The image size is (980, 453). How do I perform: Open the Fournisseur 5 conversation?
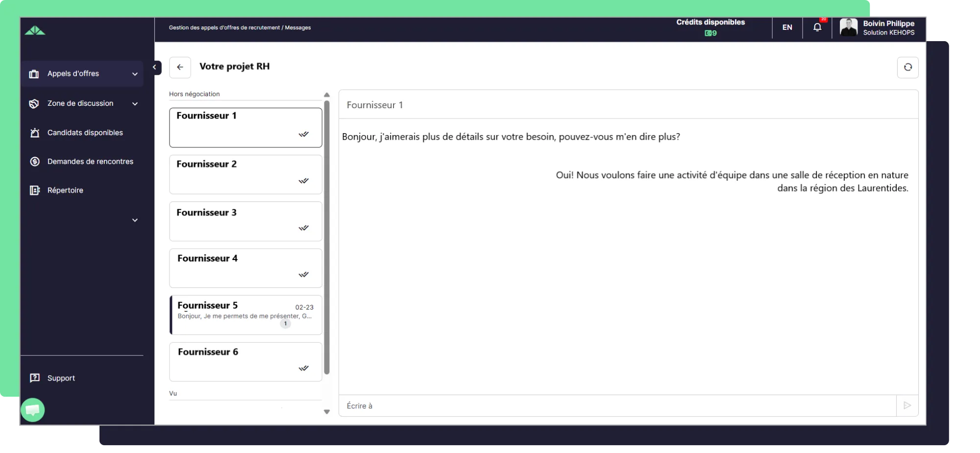(x=245, y=315)
